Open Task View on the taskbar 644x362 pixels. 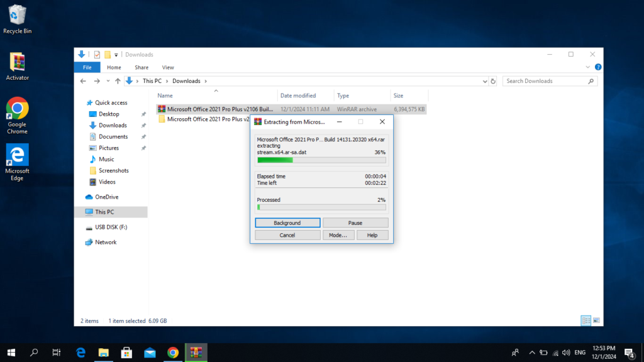pyautogui.click(x=57, y=353)
